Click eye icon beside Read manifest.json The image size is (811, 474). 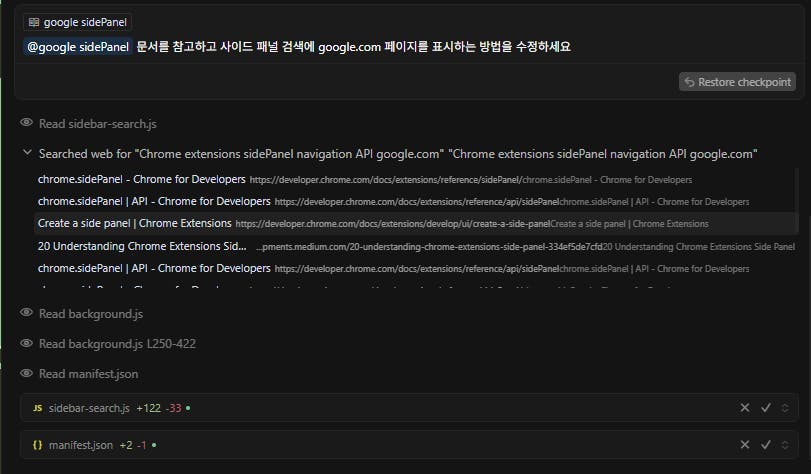point(26,373)
